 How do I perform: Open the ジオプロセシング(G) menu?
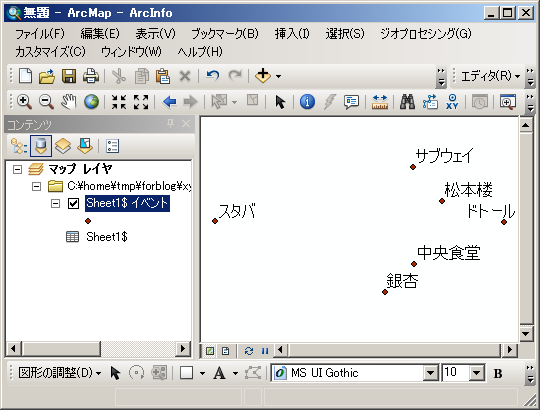point(426,34)
